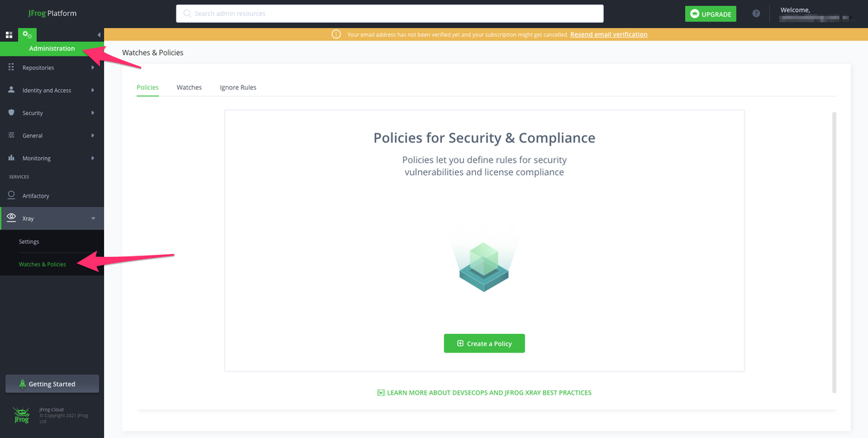Image resolution: width=868 pixels, height=438 pixels.
Task: Collapse the Xray section arrow
Action: 93,219
